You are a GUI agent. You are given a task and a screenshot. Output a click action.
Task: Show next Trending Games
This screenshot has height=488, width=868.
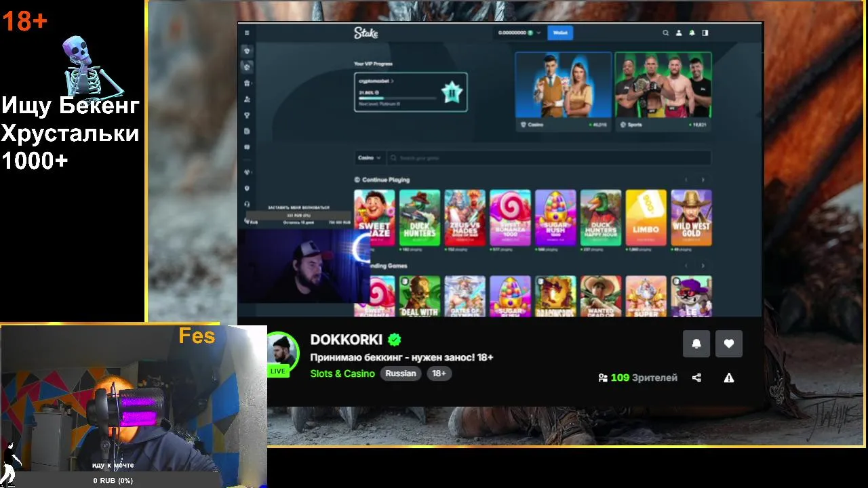pyautogui.click(x=703, y=266)
